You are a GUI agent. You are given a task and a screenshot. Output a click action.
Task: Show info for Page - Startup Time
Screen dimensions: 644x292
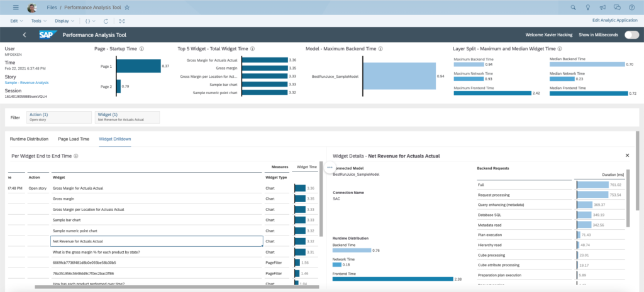point(142,48)
